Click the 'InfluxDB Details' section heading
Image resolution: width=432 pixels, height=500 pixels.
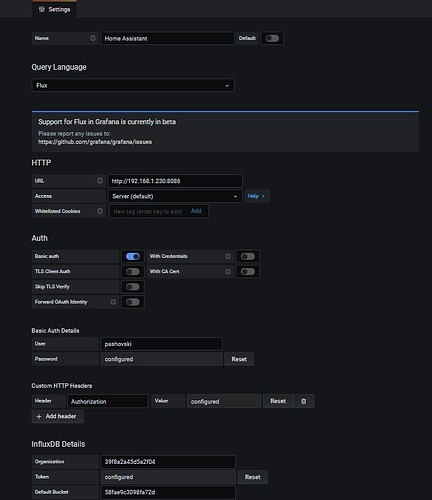tap(58, 444)
